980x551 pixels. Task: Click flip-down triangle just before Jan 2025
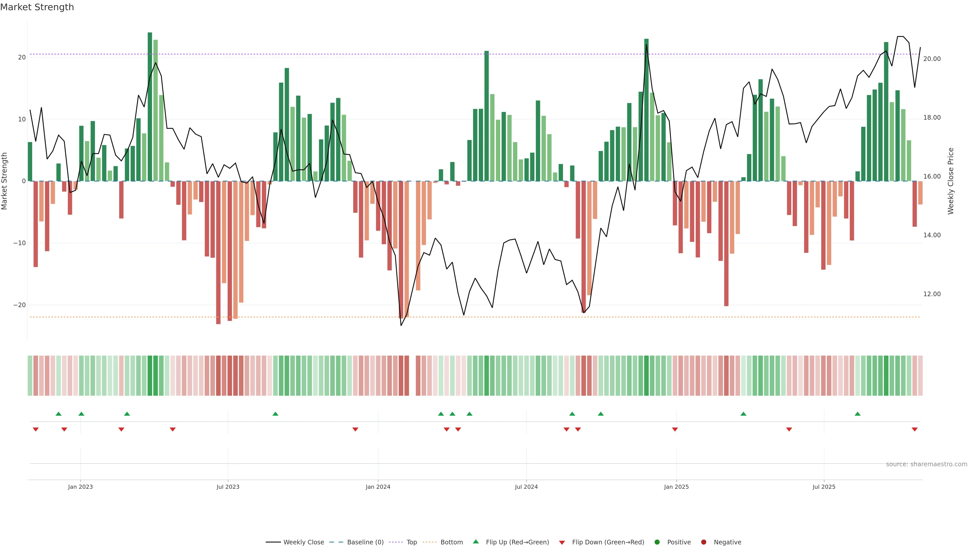tap(675, 429)
